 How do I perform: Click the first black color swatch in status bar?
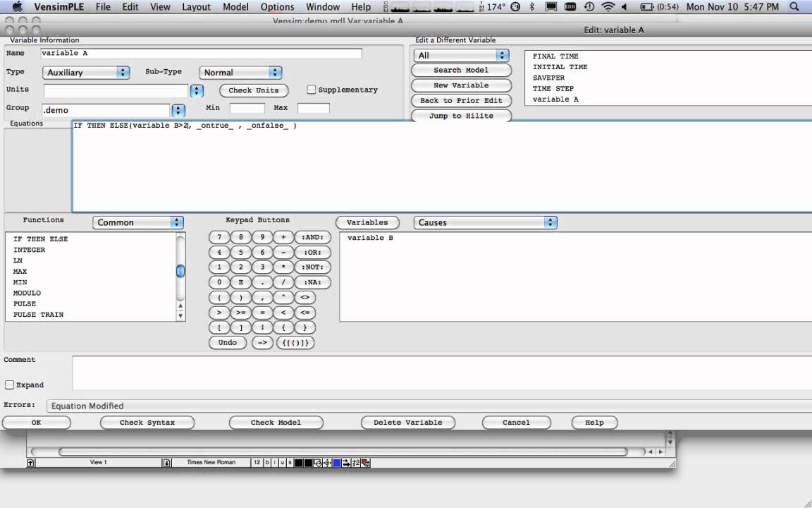[x=299, y=462]
